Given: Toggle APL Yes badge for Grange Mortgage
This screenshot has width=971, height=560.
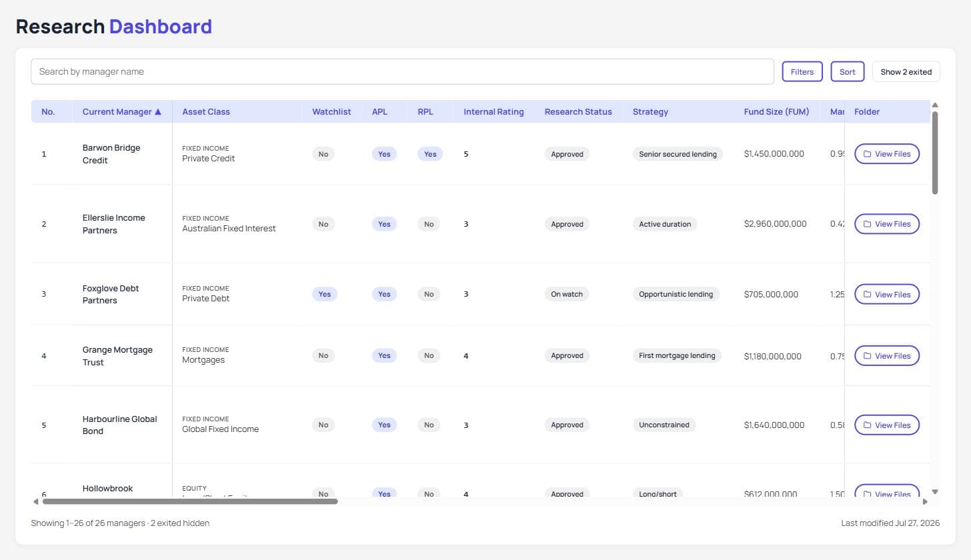Looking at the screenshot, I should pos(384,355).
